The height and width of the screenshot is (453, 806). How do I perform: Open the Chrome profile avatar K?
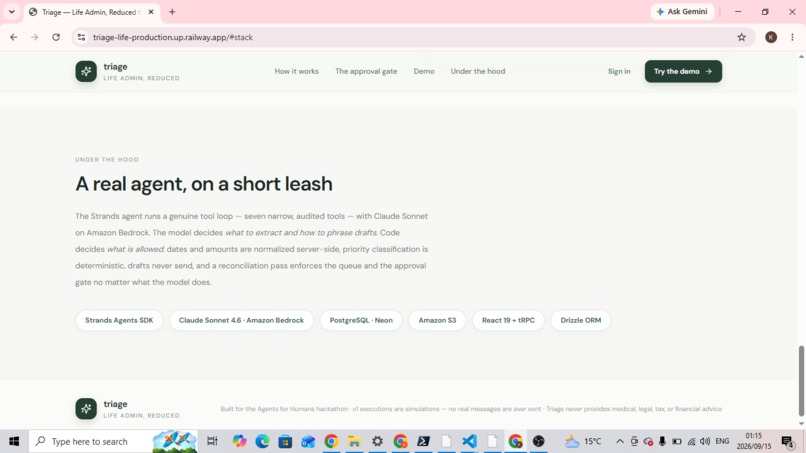(771, 37)
